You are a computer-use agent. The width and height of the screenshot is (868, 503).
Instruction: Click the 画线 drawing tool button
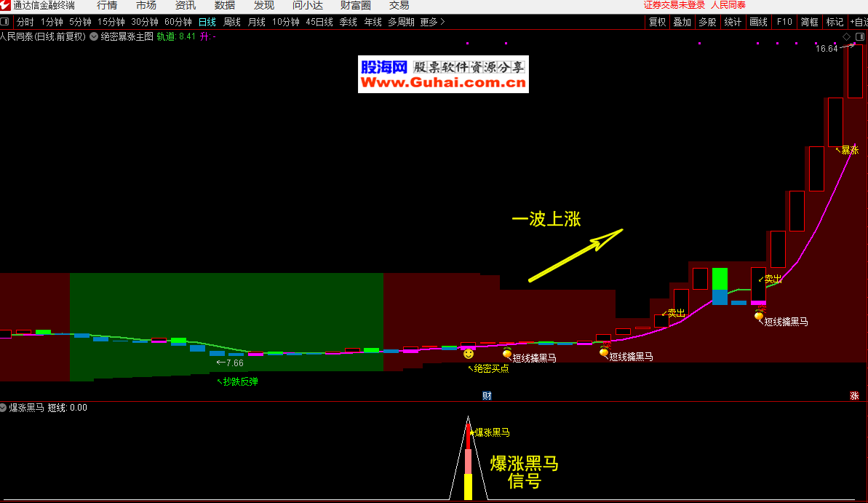click(x=758, y=22)
